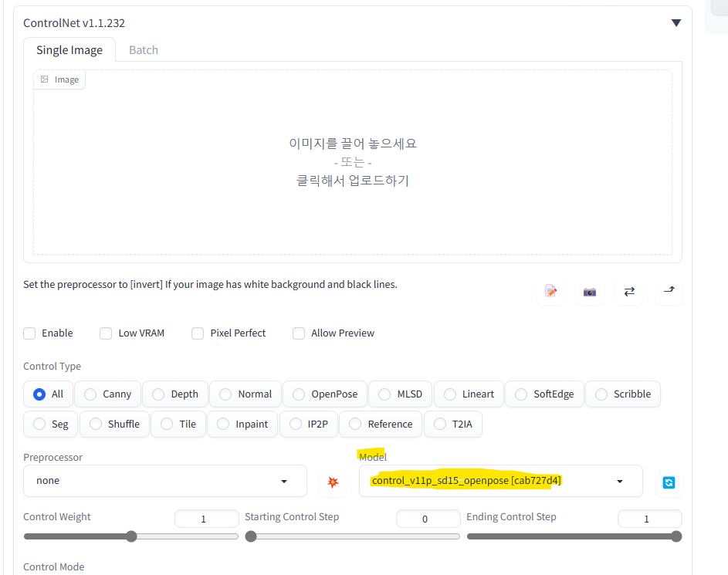Select the T2IA control type
The height and width of the screenshot is (575, 728).
(452, 424)
